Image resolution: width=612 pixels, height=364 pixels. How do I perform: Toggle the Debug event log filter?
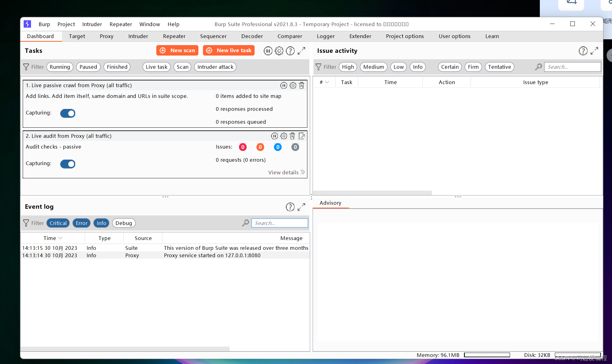123,223
